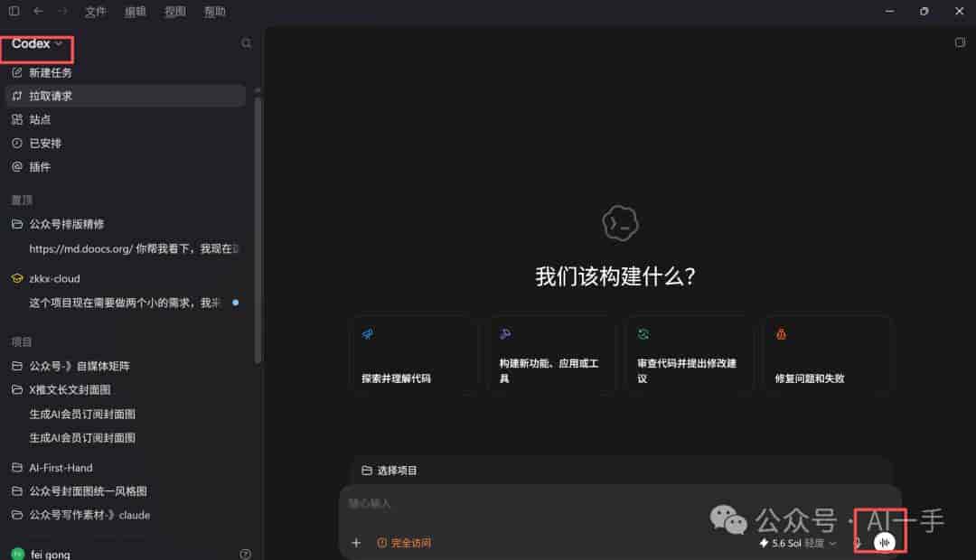Viewport: 976px width, 560px height.
Task: Click the microphone dictation icon
Action: coord(857,543)
